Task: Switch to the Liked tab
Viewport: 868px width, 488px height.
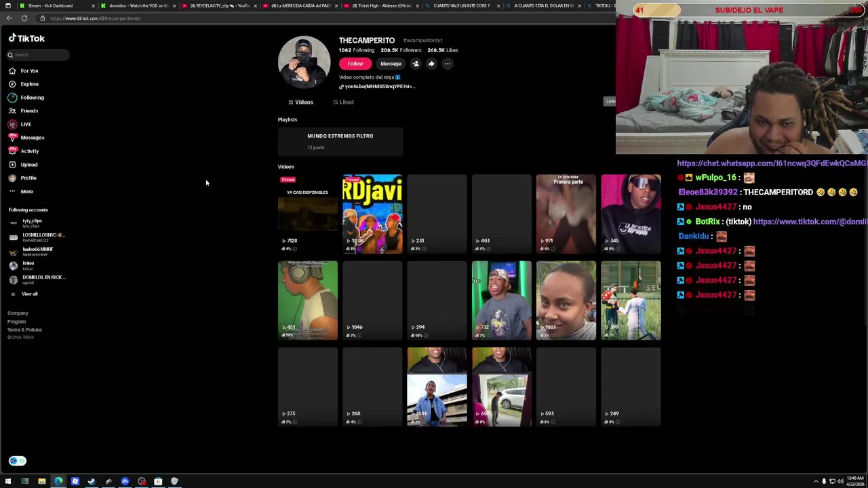Action: tap(343, 102)
